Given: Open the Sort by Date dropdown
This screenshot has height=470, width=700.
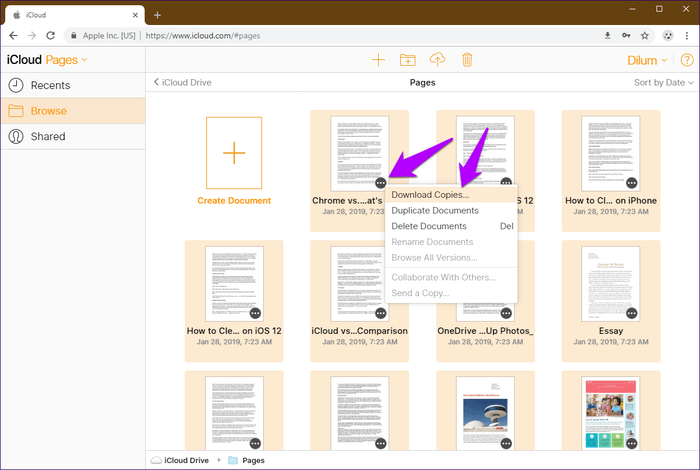Looking at the screenshot, I should point(664,83).
